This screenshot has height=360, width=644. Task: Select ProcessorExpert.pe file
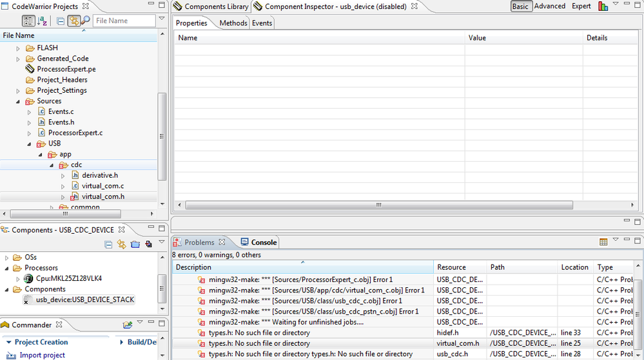66,69
